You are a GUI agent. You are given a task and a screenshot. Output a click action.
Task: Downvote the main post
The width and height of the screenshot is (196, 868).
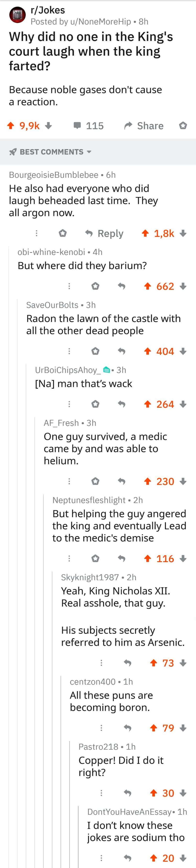[x=49, y=126]
